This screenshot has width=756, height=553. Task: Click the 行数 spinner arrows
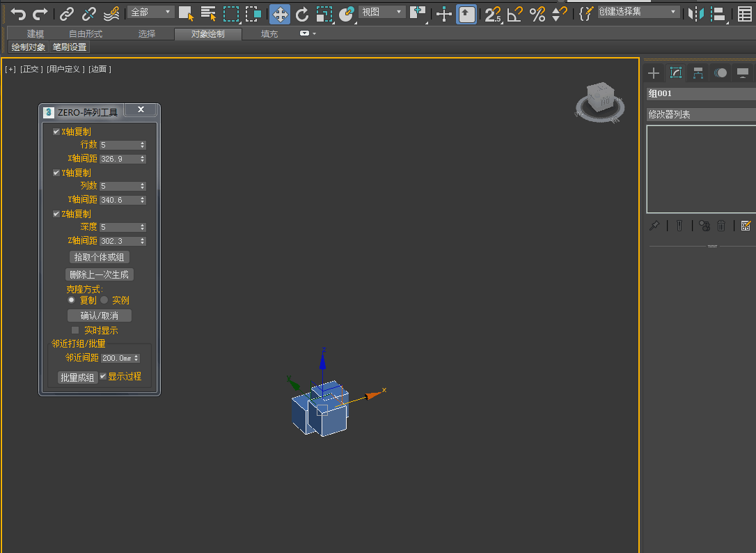coord(143,145)
